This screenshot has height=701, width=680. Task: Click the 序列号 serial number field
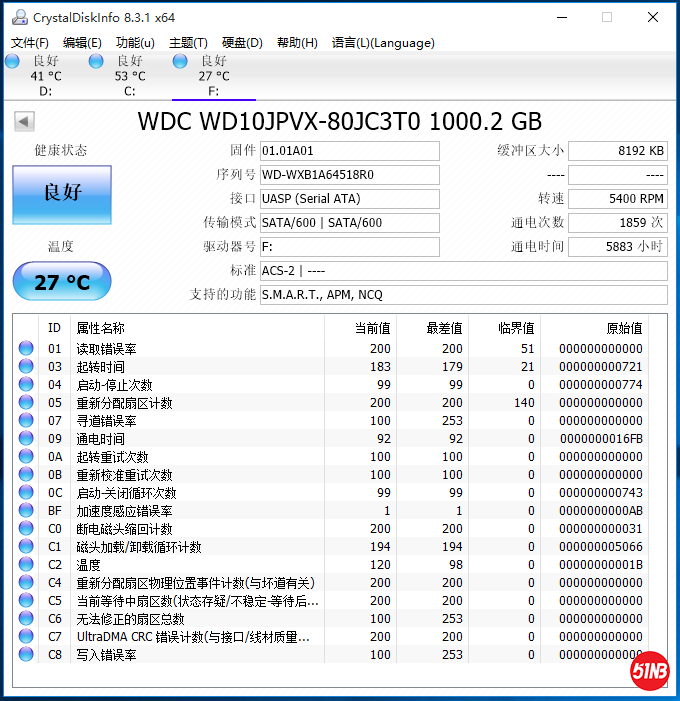[x=349, y=175]
